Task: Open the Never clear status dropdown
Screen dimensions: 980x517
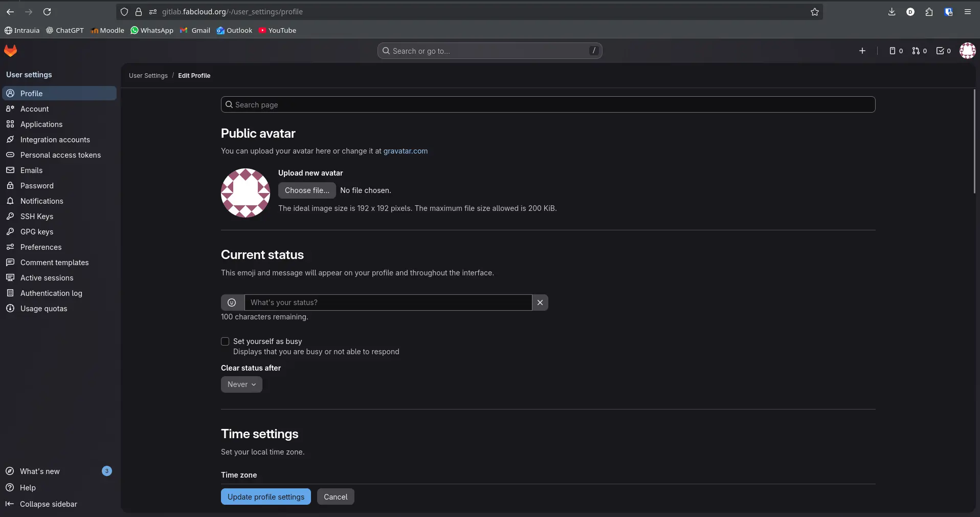Action: point(241,384)
